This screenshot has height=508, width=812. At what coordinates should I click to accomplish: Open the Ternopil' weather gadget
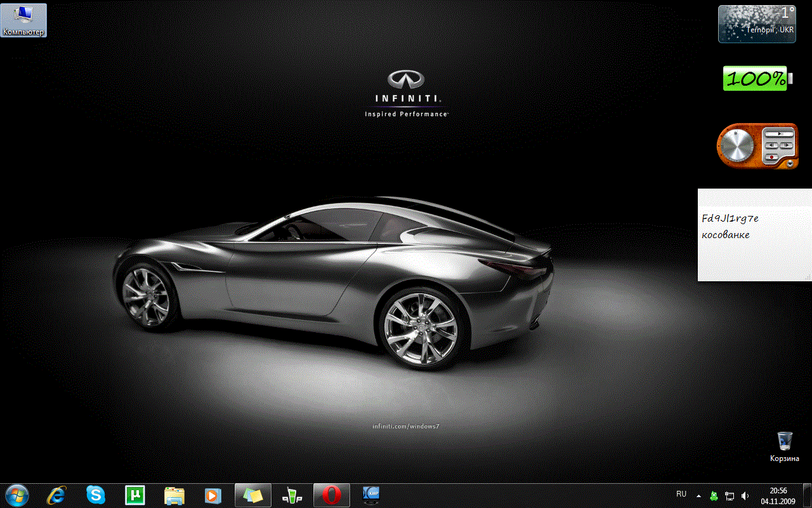[757, 24]
